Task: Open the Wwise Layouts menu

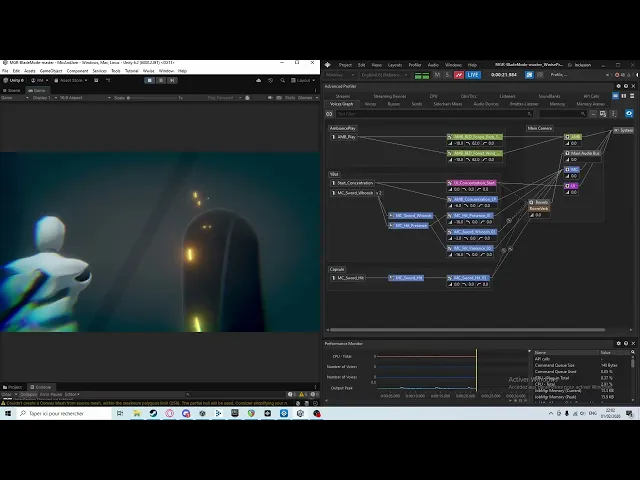Action: [x=395, y=65]
